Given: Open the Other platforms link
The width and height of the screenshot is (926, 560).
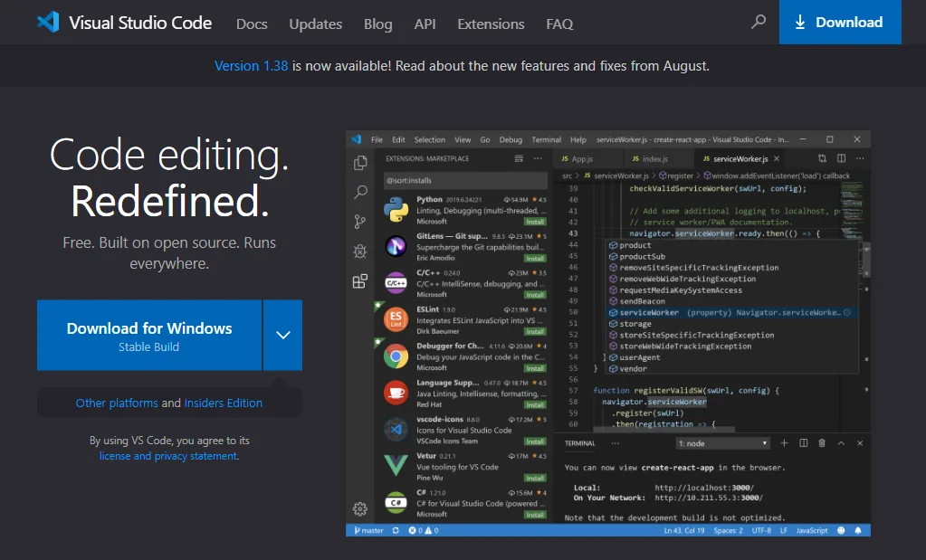Looking at the screenshot, I should [117, 403].
